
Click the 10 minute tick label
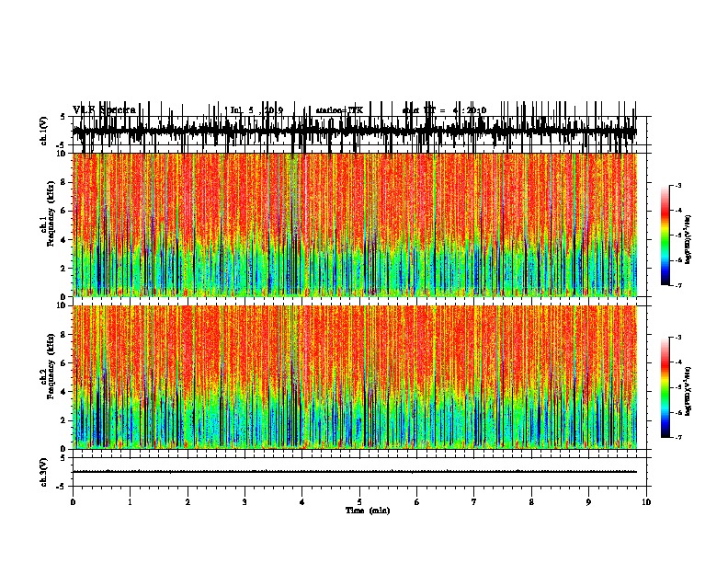646,501
